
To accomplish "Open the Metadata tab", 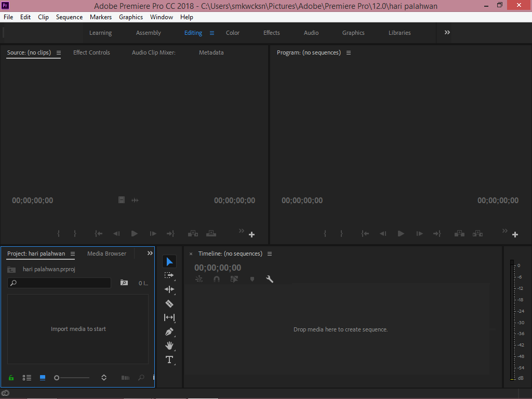I will (211, 52).
